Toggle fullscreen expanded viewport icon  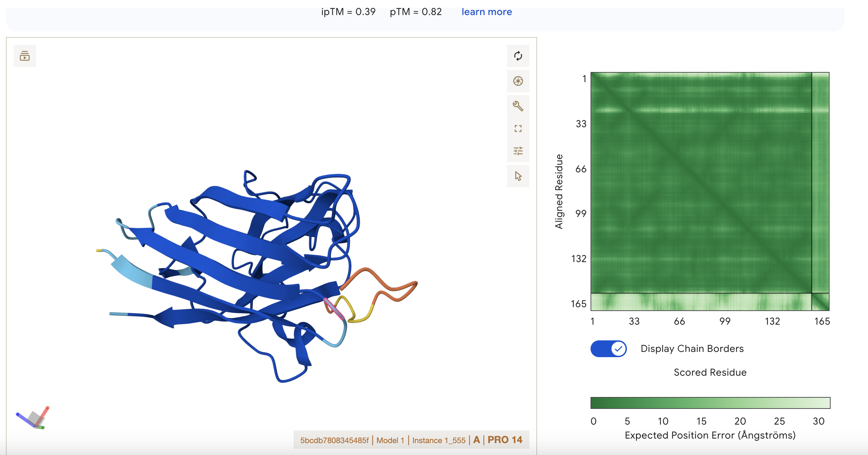[x=518, y=129]
